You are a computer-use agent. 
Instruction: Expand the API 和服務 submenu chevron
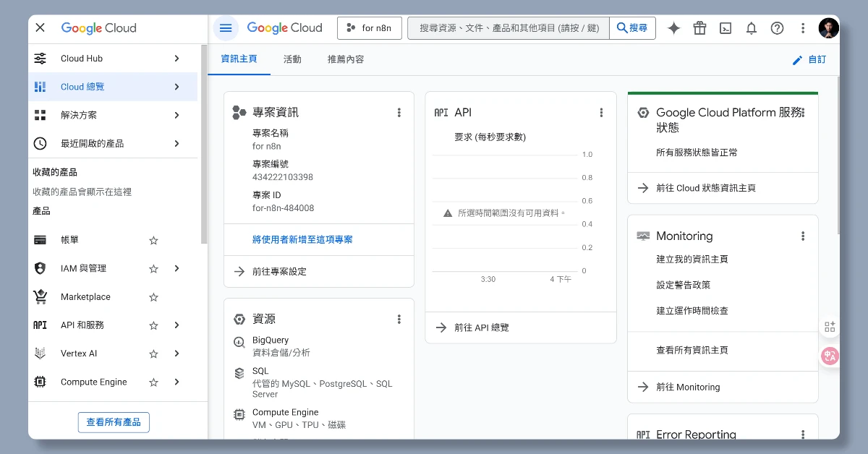177,325
